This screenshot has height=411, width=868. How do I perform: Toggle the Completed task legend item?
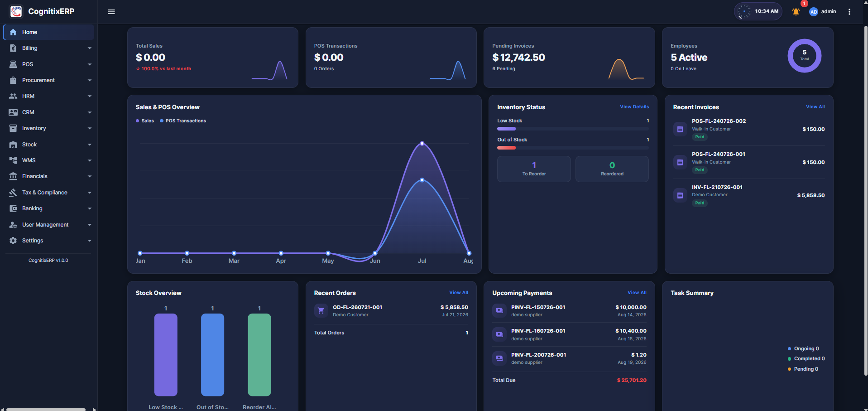[x=806, y=359]
